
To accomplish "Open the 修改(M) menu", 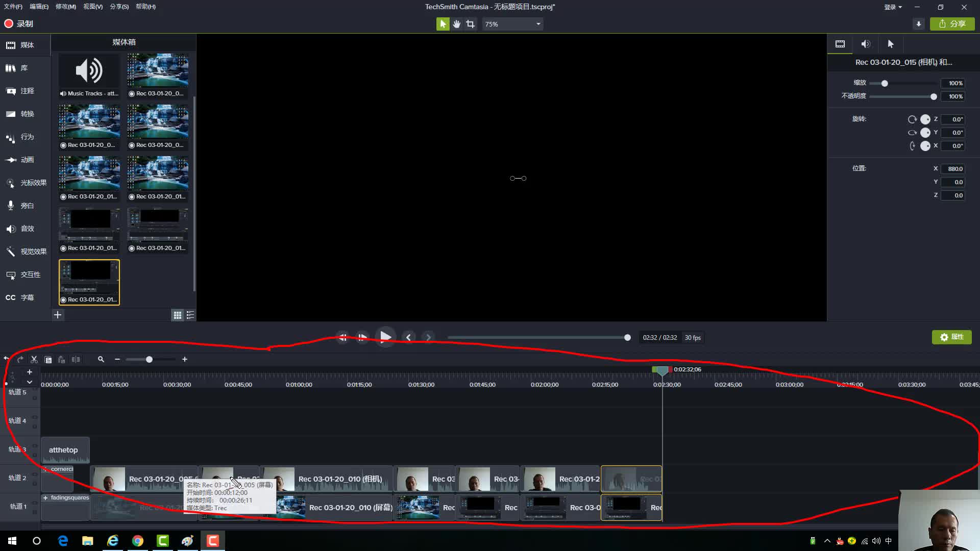I will (x=65, y=7).
